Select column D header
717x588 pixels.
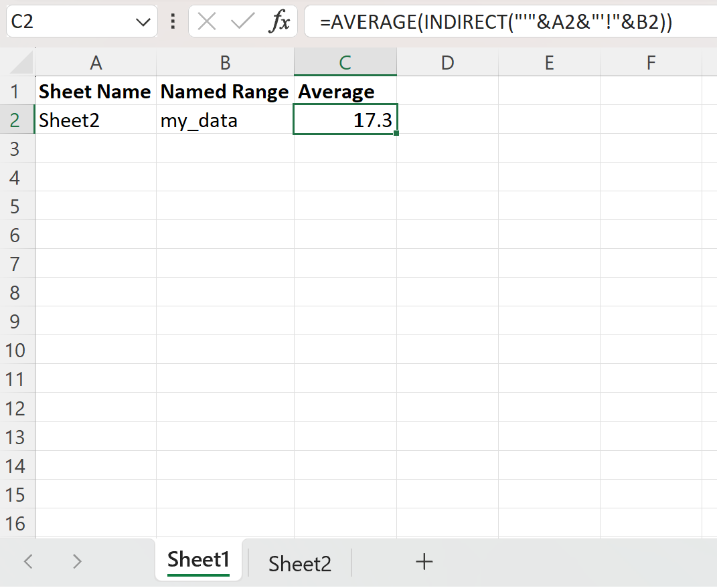(447, 62)
